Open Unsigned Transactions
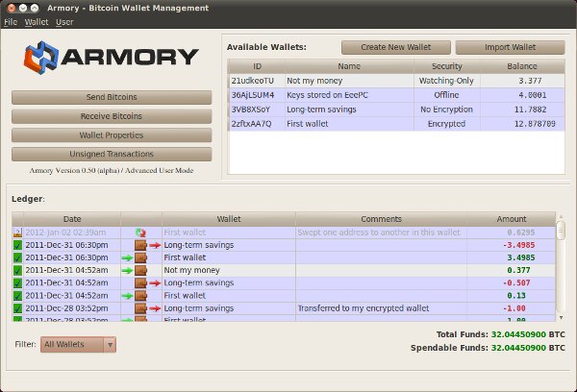 (112, 154)
